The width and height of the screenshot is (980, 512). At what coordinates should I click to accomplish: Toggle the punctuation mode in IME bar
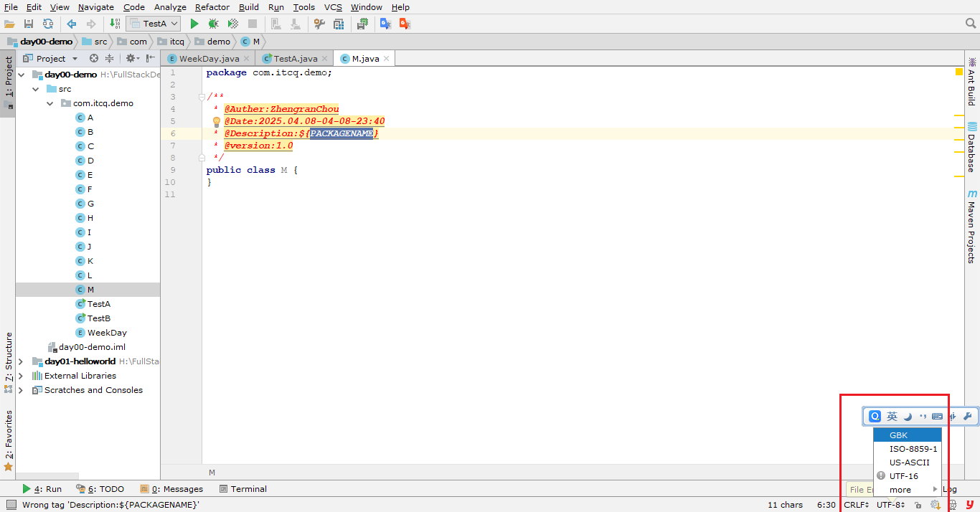[x=923, y=417]
